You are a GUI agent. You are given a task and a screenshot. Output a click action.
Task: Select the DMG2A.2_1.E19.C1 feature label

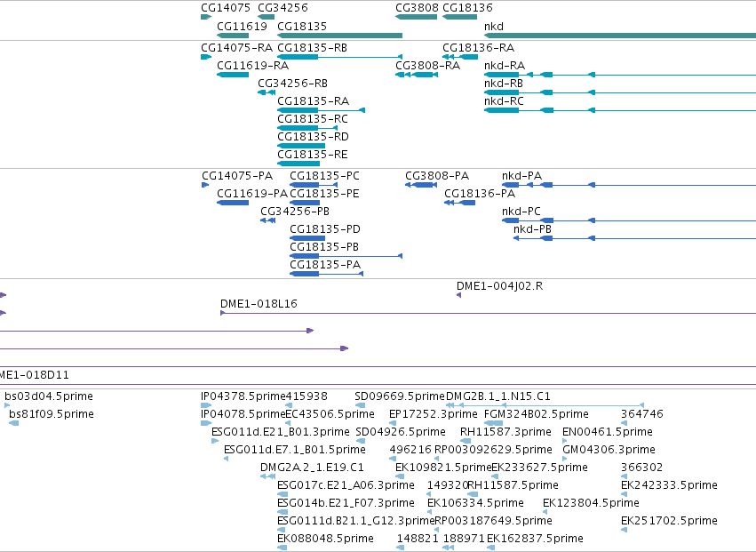point(312,468)
